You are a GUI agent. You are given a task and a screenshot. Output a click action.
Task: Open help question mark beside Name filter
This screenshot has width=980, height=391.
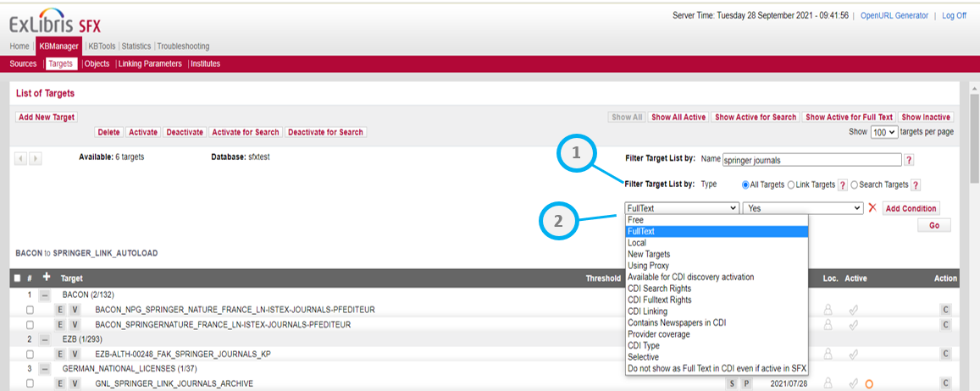909,160
